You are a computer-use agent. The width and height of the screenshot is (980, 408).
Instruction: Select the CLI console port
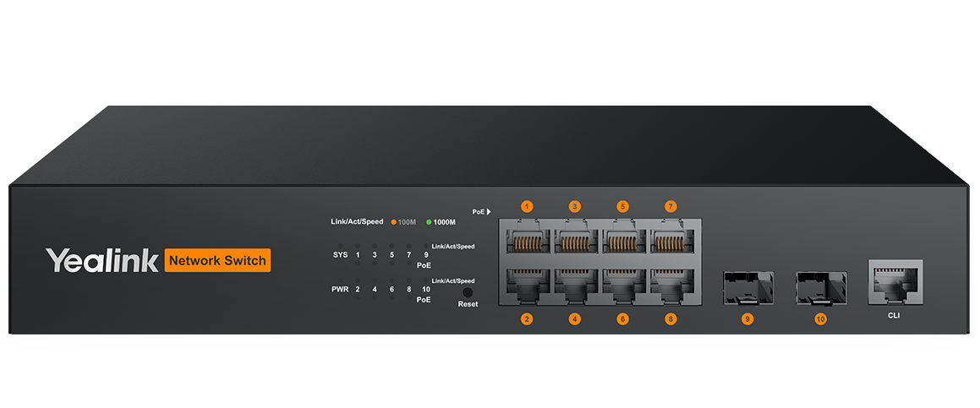point(895,282)
